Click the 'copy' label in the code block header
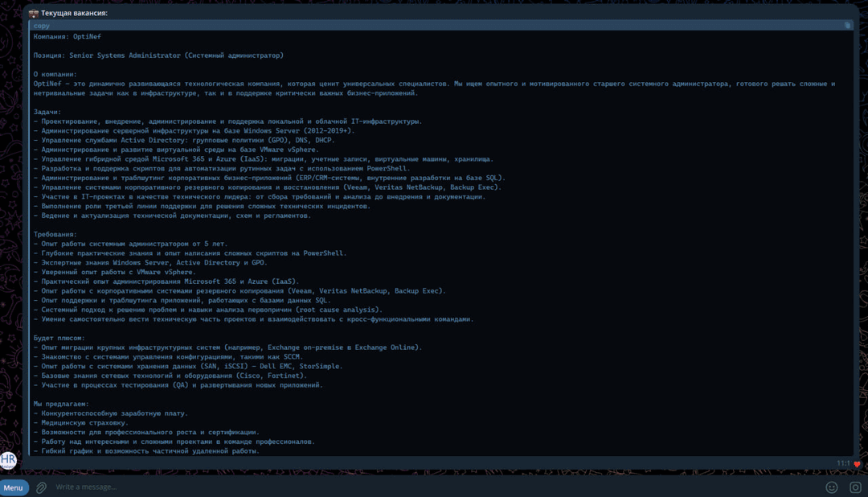This screenshot has height=497, width=868. tap(42, 26)
